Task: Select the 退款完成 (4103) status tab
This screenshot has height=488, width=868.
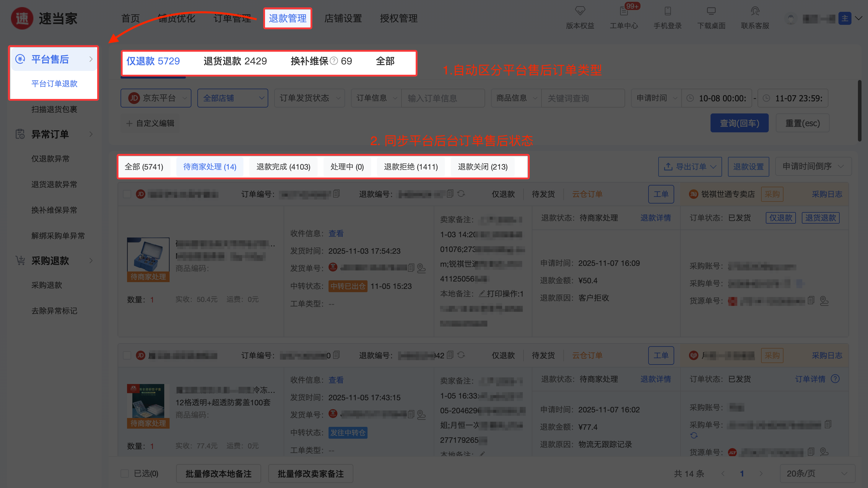Action: click(283, 167)
